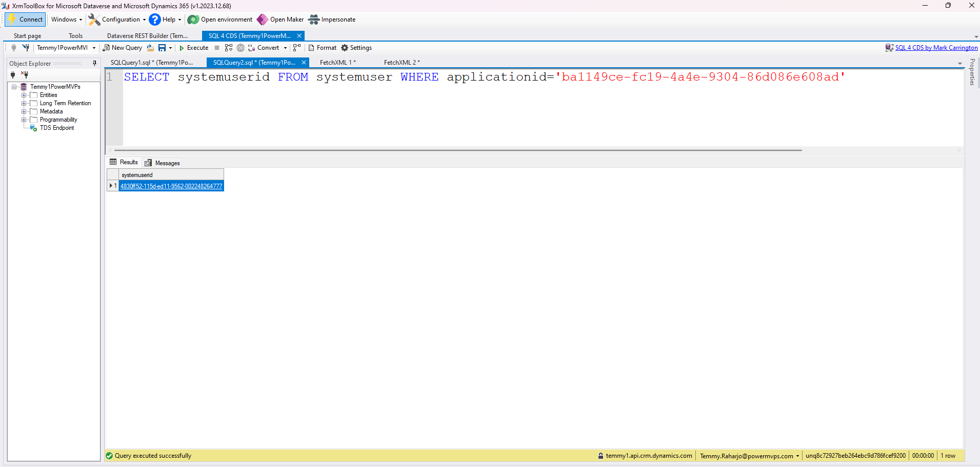Switch to Start page tab
The width and height of the screenshot is (980, 467).
[x=27, y=36]
